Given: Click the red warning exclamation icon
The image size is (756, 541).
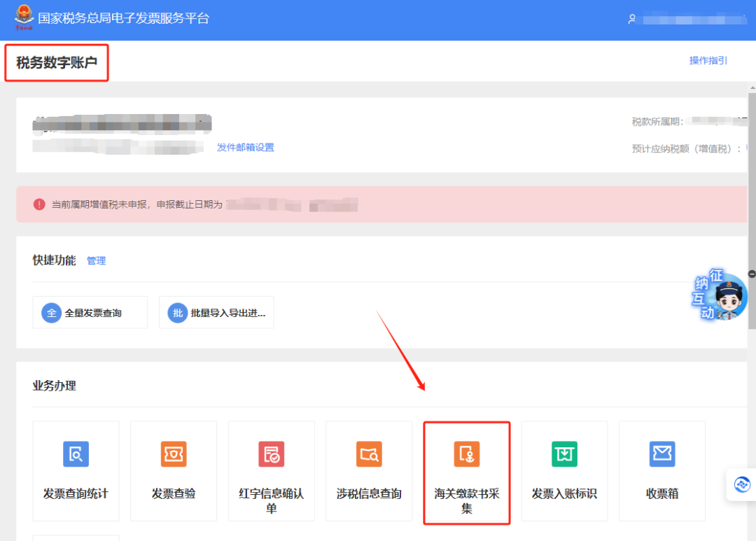Looking at the screenshot, I should 39,204.
